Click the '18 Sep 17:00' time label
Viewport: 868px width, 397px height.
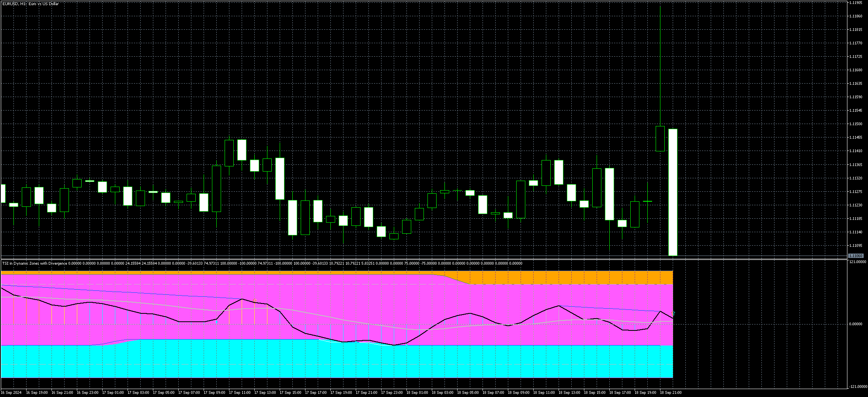coord(620,393)
